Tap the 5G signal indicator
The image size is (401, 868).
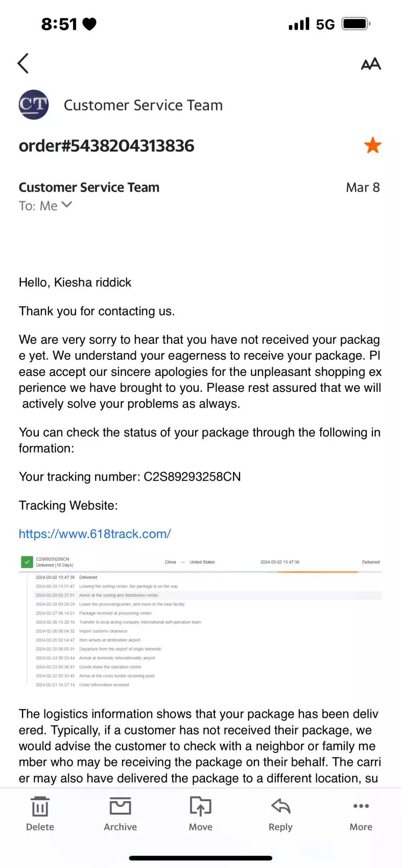[x=325, y=24]
